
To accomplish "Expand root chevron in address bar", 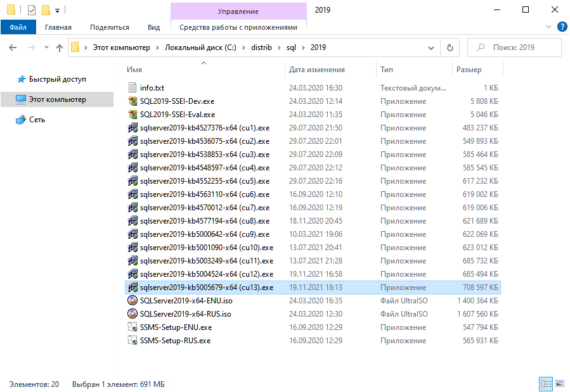I will pyautogui.click(x=86, y=47).
